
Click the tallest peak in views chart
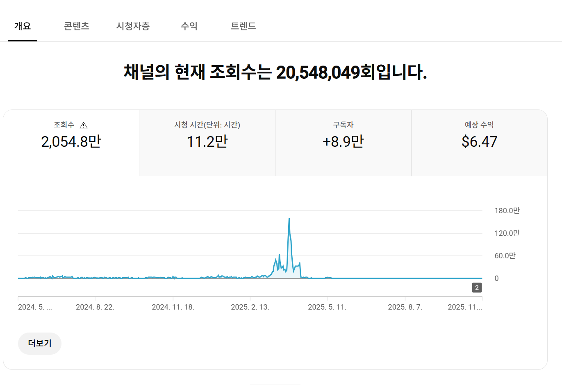tap(289, 219)
